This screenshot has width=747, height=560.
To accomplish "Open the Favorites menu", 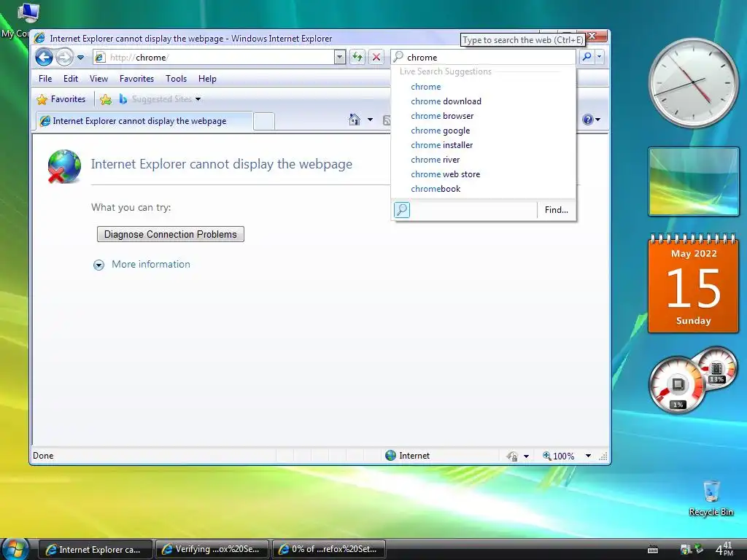I will (136, 79).
